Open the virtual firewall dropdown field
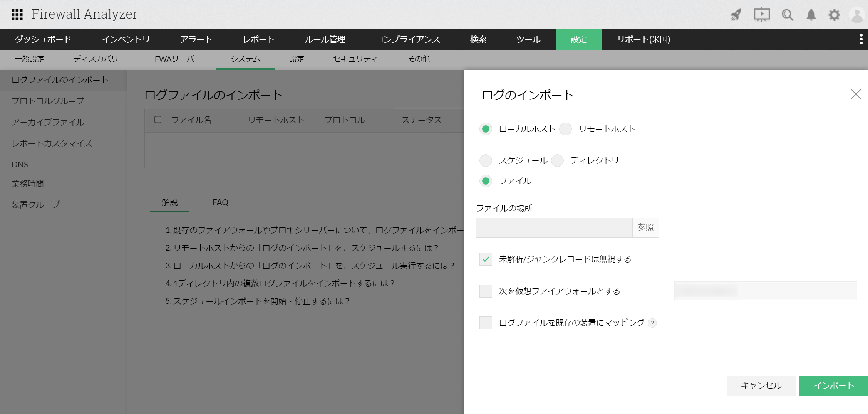This screenshot has height=414, width=868. coord(765,291)
